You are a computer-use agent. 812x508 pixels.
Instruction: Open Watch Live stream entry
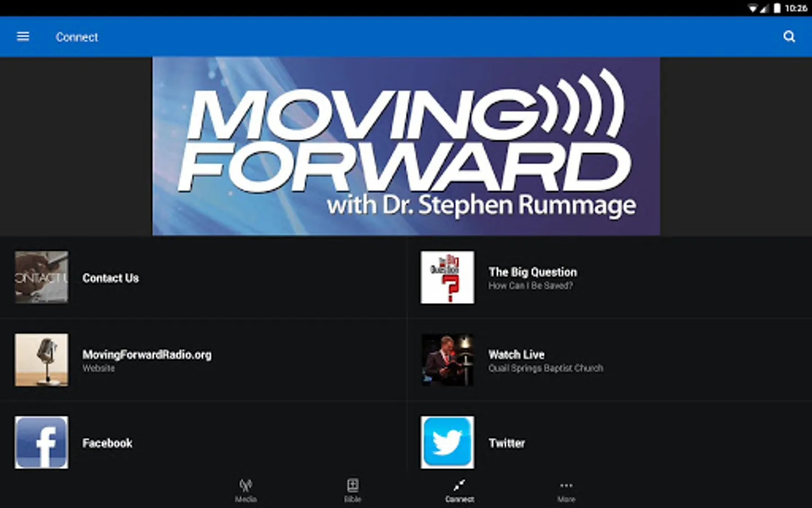pyautogui.click(x=609, y=360)
